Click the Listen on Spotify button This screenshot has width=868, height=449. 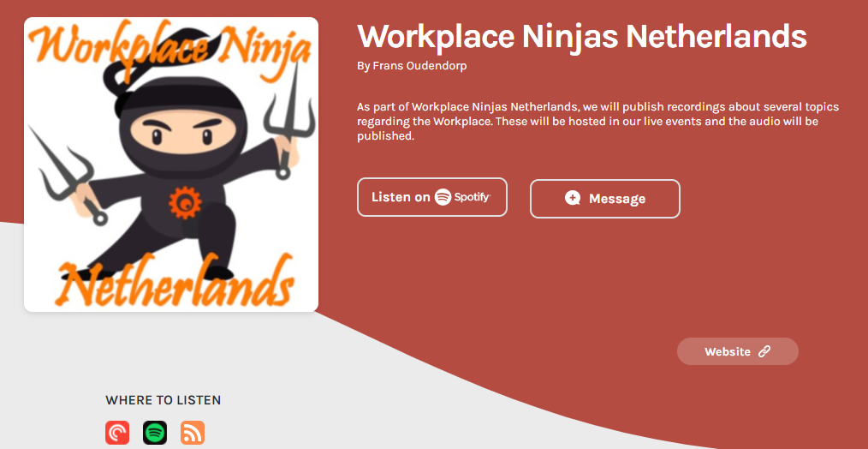coord(431,197)
